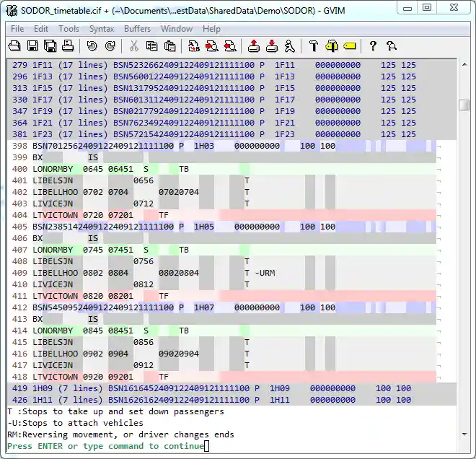Viewport: 476px width, 459px height.
Task: Click the Open file toolbar icon
Action: (14, 46)
